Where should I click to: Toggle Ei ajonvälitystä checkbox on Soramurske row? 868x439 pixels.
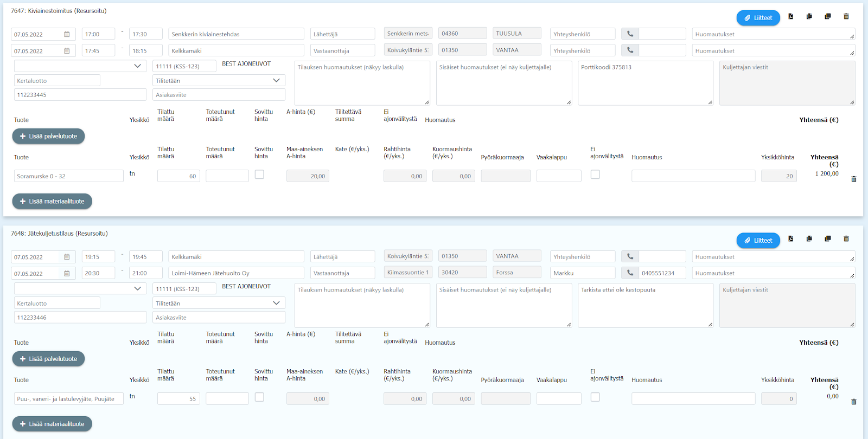coord(595,175)
